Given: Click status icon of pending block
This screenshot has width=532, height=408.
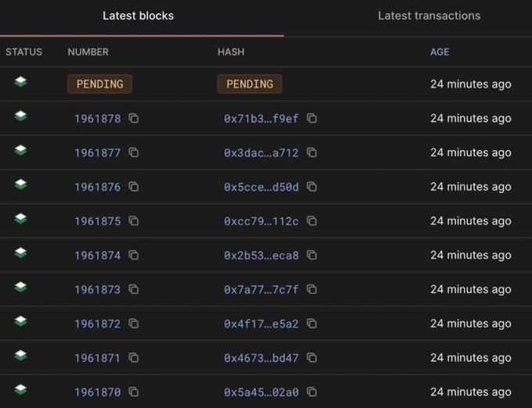Looking at the screenshot, I should coord(21,82).
